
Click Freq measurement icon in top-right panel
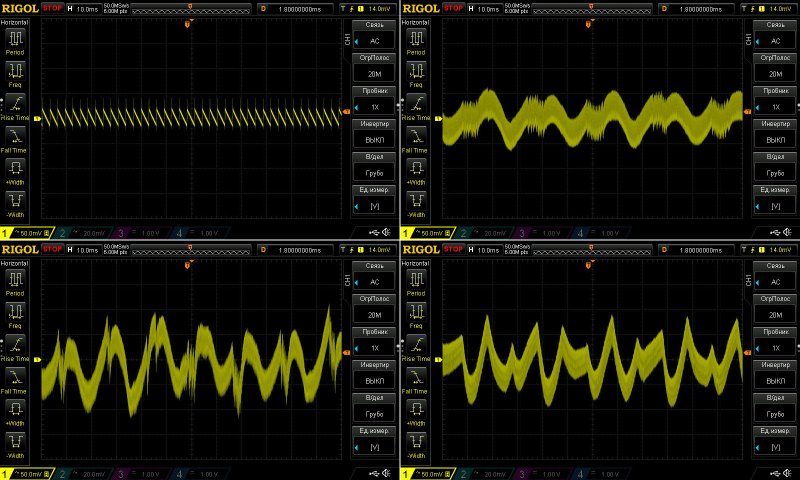point(417,74)
